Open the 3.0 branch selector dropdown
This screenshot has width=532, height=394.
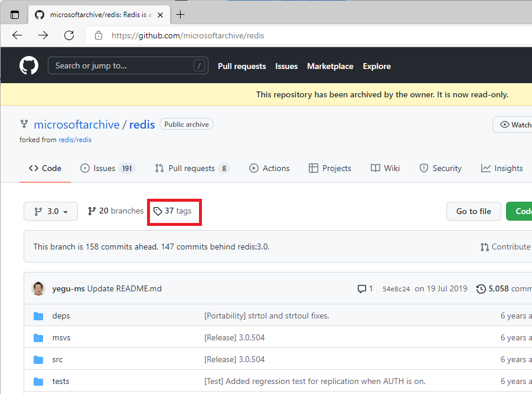tap(51, 211)
